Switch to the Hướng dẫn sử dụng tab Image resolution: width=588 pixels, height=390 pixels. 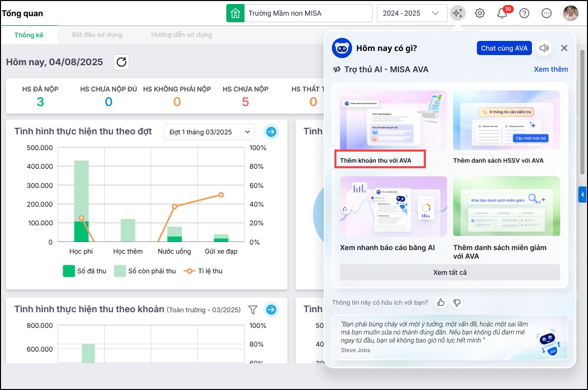[181, 35]
